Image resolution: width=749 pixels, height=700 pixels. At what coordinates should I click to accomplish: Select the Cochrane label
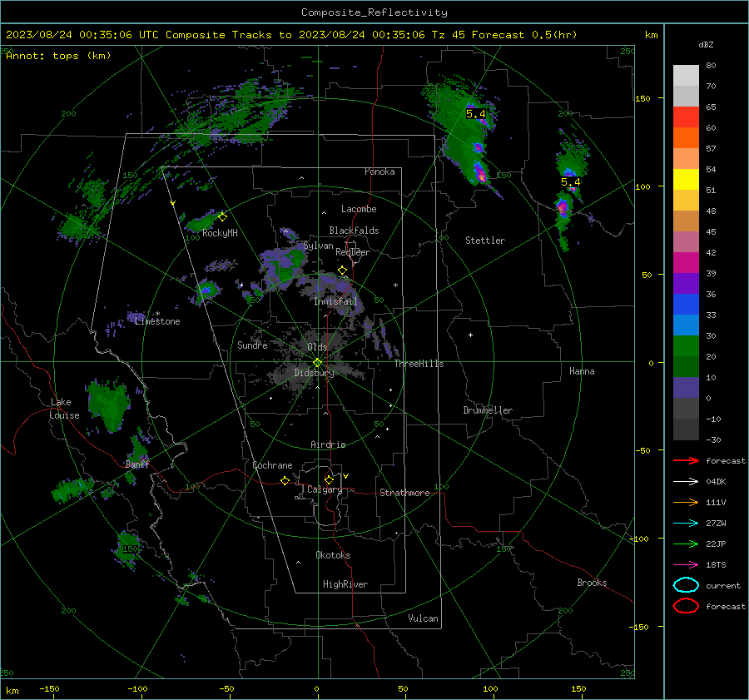(272, 465)
